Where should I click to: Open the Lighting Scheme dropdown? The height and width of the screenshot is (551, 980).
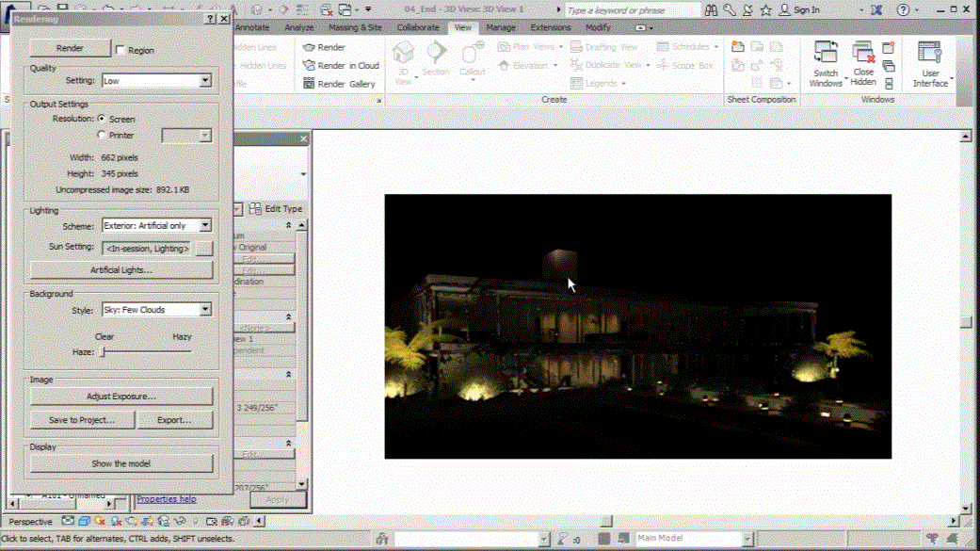pos(205,225)
